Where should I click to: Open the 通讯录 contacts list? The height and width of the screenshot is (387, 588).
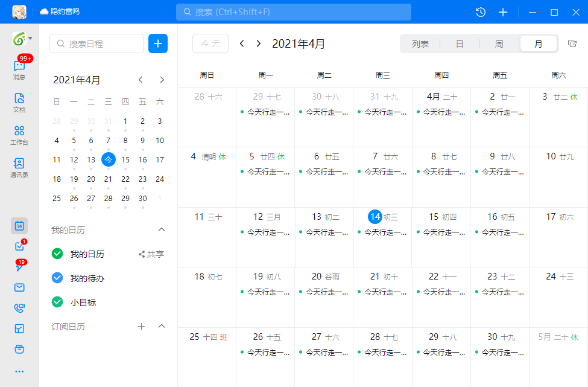[x=19, y=164]
